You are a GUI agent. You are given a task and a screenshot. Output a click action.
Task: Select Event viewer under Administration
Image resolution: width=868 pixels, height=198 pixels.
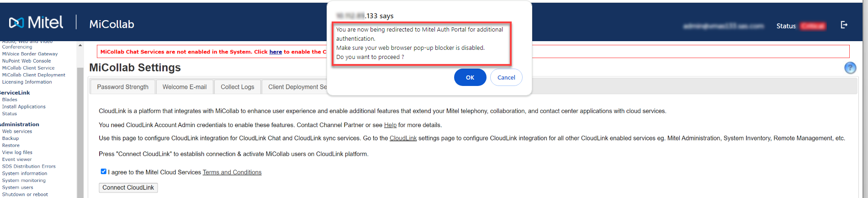[17, 159]
